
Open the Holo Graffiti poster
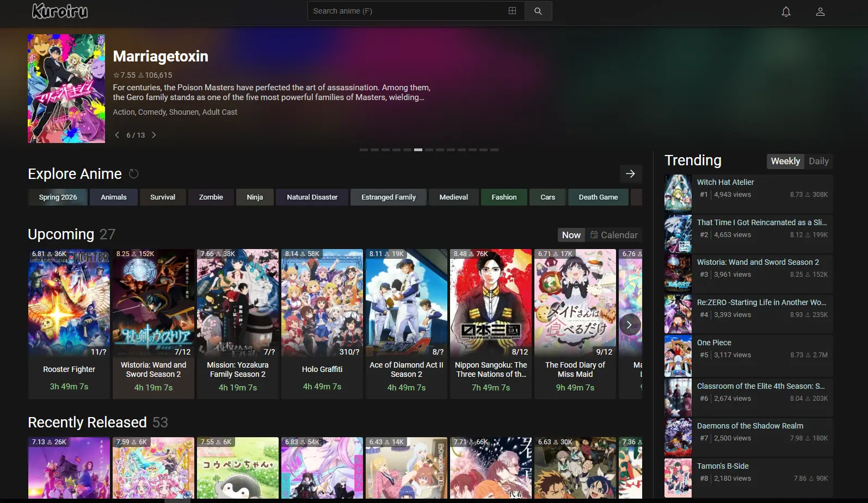[x=322, y=303]
